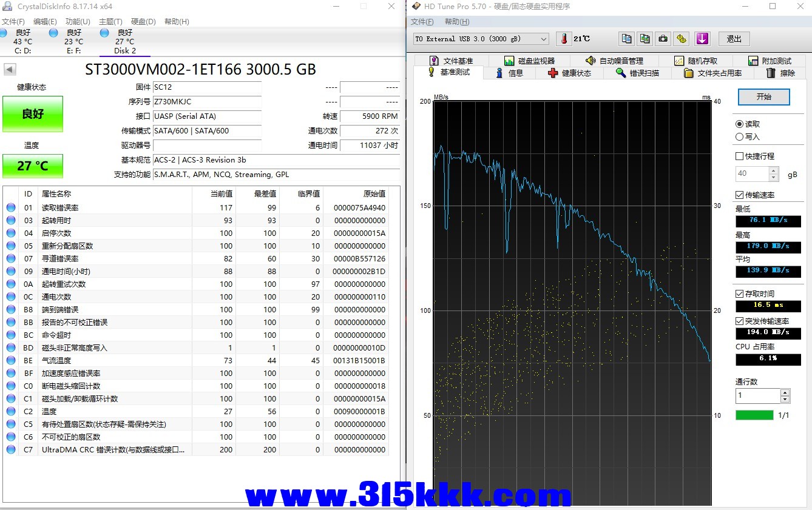The image size is (812, 510).
Task: Click the 退出 button
Action: [x=734, y=39]
